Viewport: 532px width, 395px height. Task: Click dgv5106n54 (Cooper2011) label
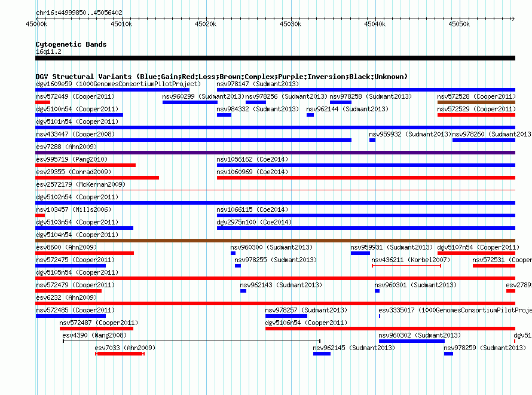click(x=306, y=323)
